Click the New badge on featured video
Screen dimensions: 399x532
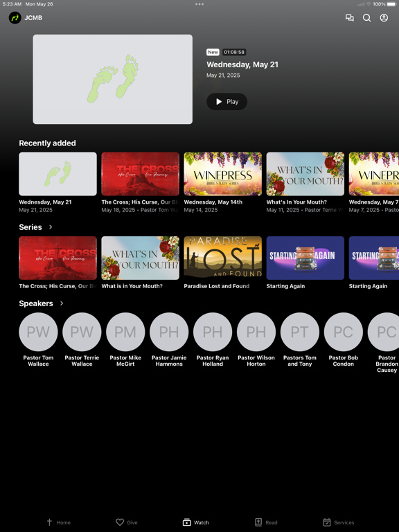[x=213, y=52]
